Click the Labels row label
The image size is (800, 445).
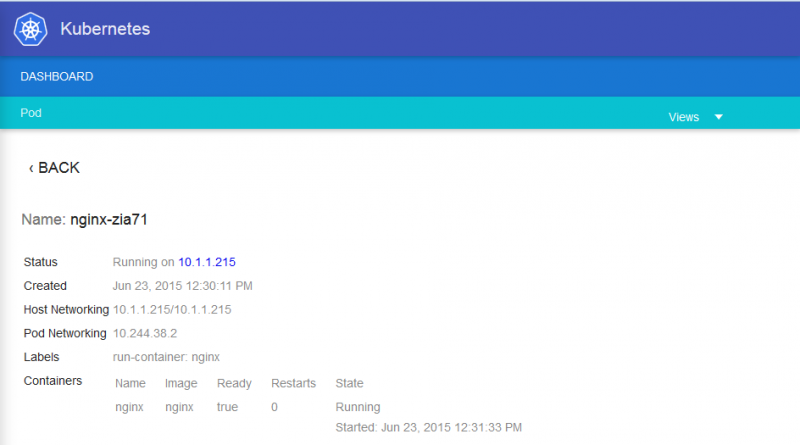pos(41,357)
